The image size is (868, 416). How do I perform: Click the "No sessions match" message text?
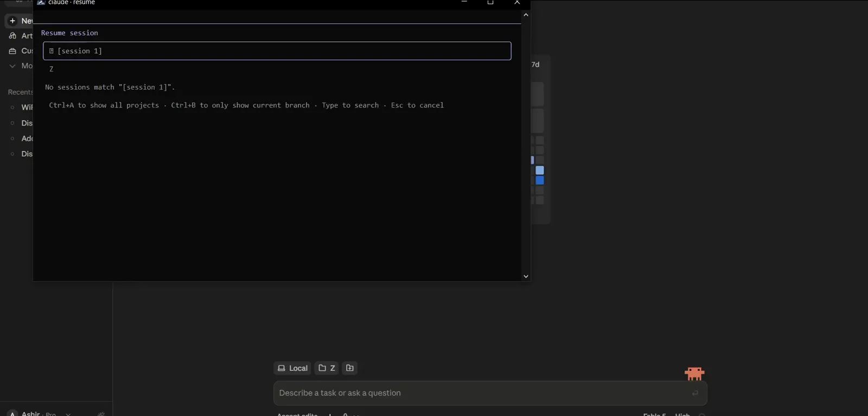click(x=110, y=87)
